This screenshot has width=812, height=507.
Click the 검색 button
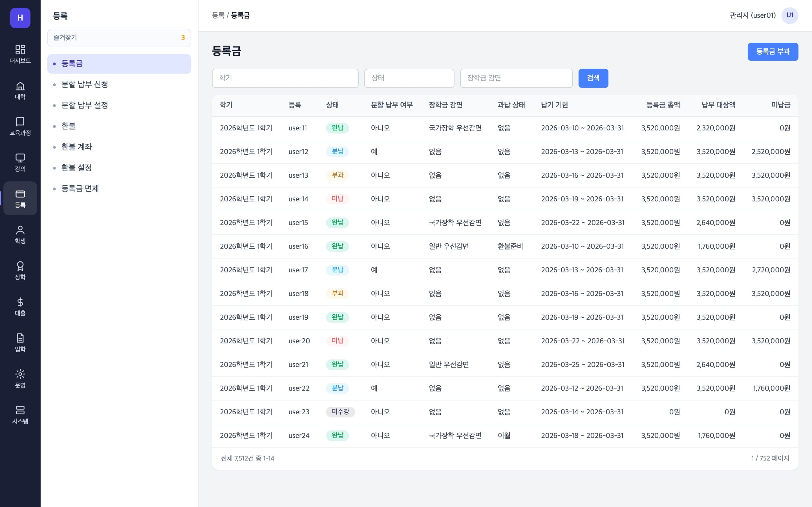593,78
